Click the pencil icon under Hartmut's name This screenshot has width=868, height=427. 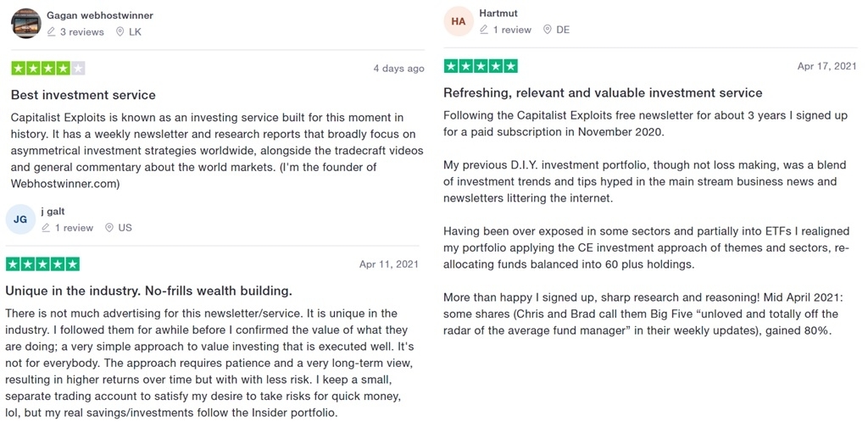click(484, 30)
